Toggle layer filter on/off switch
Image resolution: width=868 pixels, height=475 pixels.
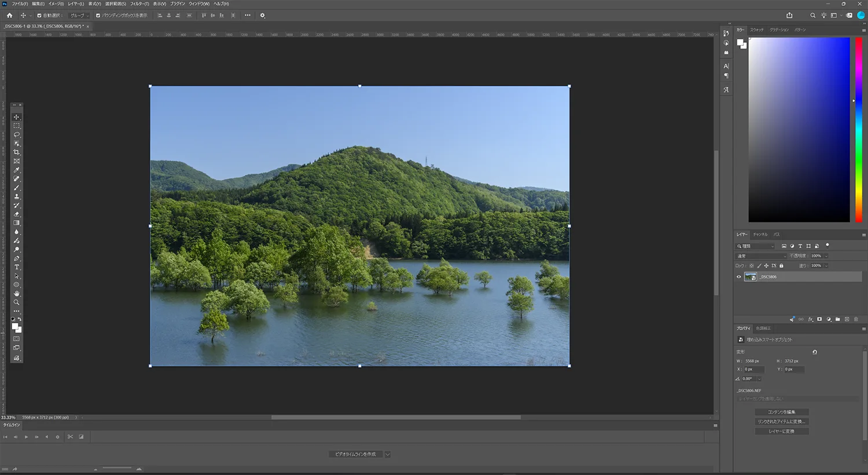[827, 245]
